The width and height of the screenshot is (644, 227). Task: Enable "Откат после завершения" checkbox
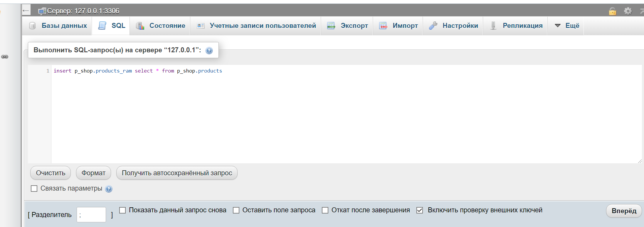coord(325,210)
